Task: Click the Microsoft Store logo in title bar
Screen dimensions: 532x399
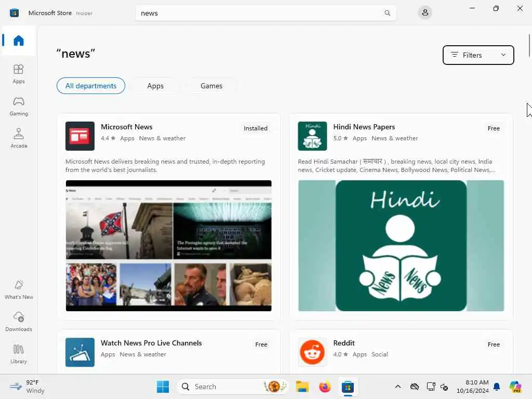Action: [14, 13]
